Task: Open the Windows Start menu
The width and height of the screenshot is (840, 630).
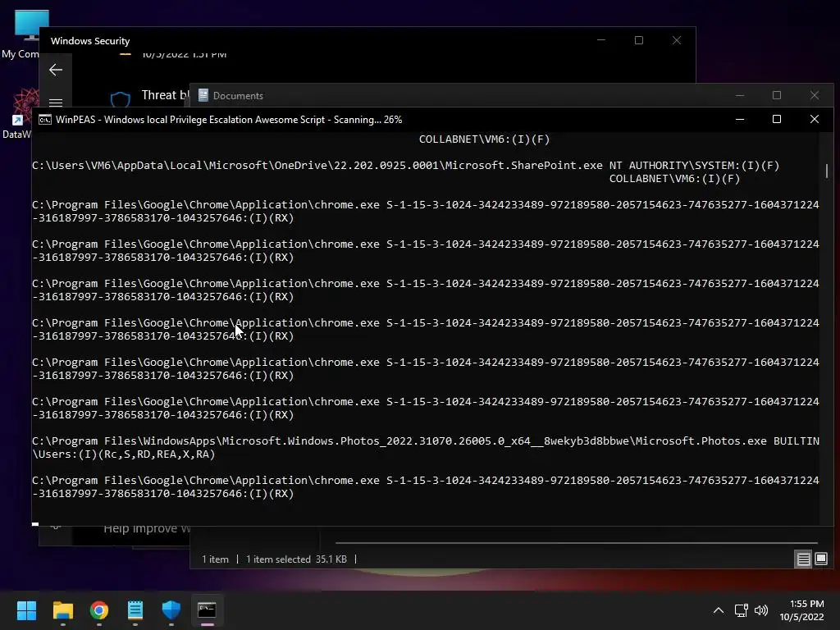Action: click(26, 610)
